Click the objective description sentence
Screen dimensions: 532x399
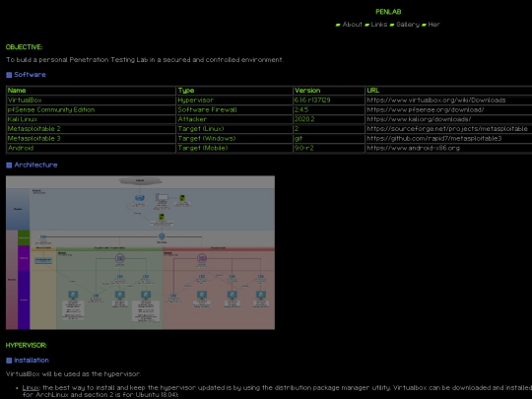pos(144,60)
